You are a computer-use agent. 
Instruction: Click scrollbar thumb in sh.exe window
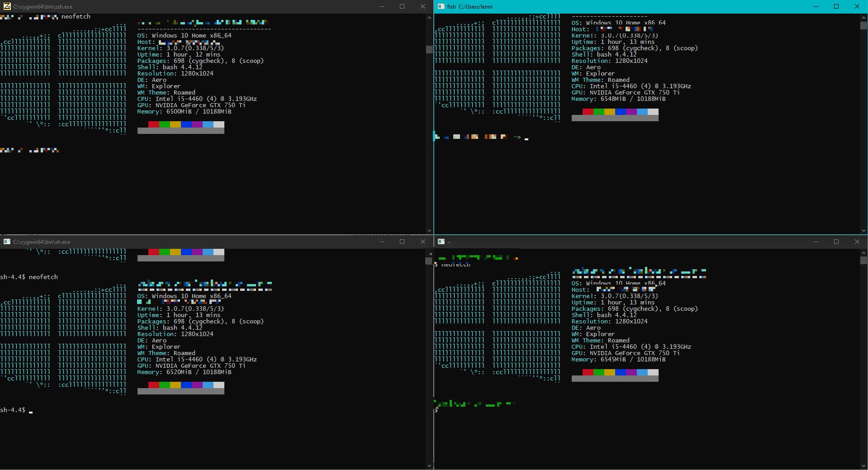[x=429, y=261]
